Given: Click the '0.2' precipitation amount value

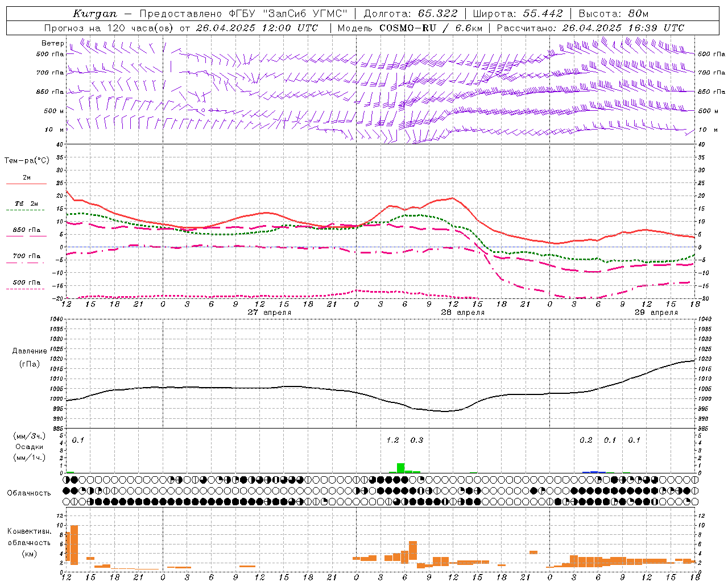Looking at the screenshot, I should pyautogui.click(x=586, y=440).
